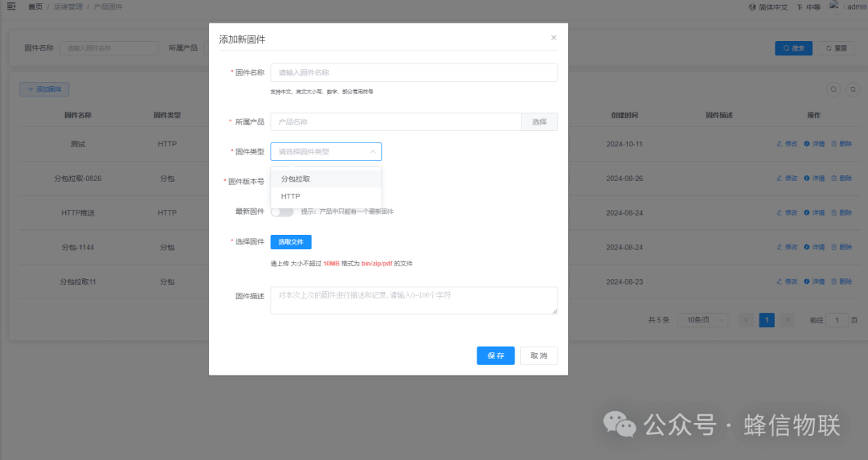Click the HTTP推送 name cell
The height and width of the screenshot is (460, 868).
click(x=78, y=213)
